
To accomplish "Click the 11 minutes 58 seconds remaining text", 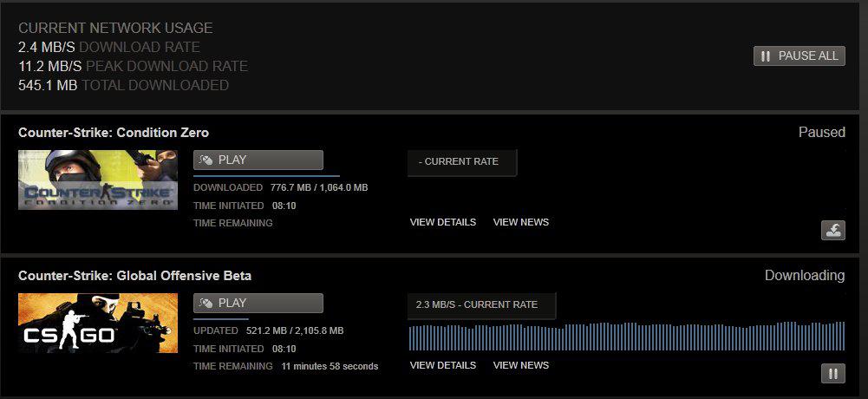I will (330, 366).
